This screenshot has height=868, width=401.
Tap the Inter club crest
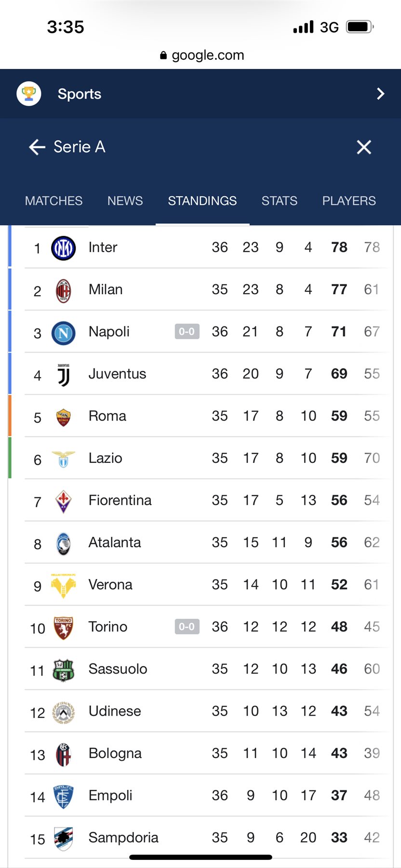tap(63, 248)
